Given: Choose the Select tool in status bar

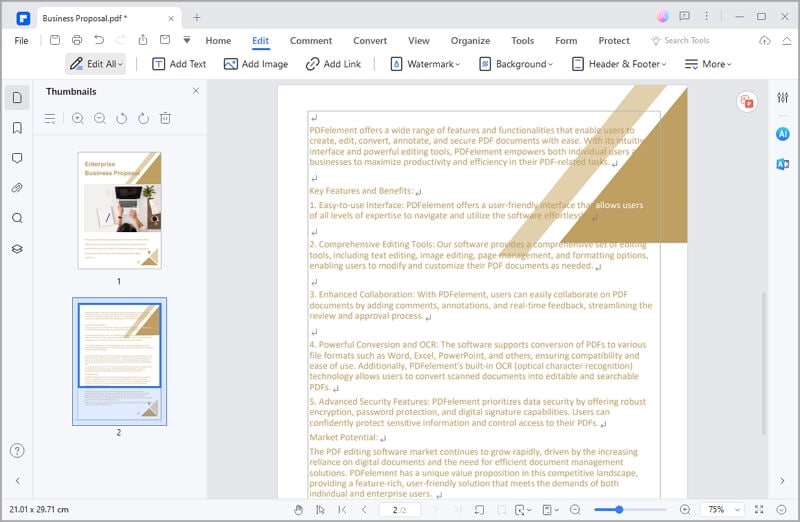Looking at the screenshot, I should coord(320,509).
